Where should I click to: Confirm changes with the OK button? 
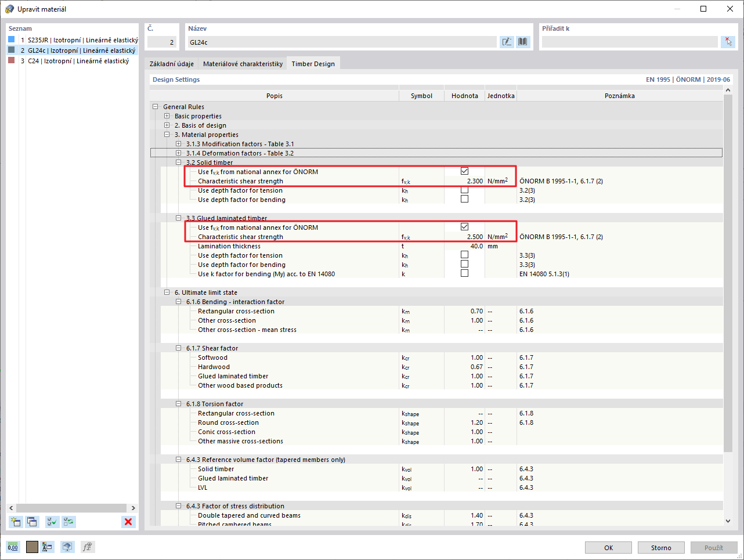point(608,547)
